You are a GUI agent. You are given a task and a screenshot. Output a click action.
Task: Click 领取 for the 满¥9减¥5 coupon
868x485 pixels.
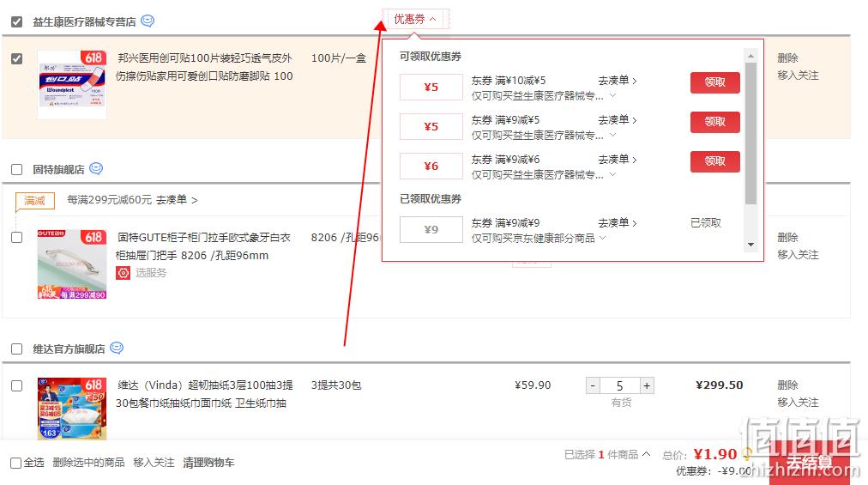(714, 121)
